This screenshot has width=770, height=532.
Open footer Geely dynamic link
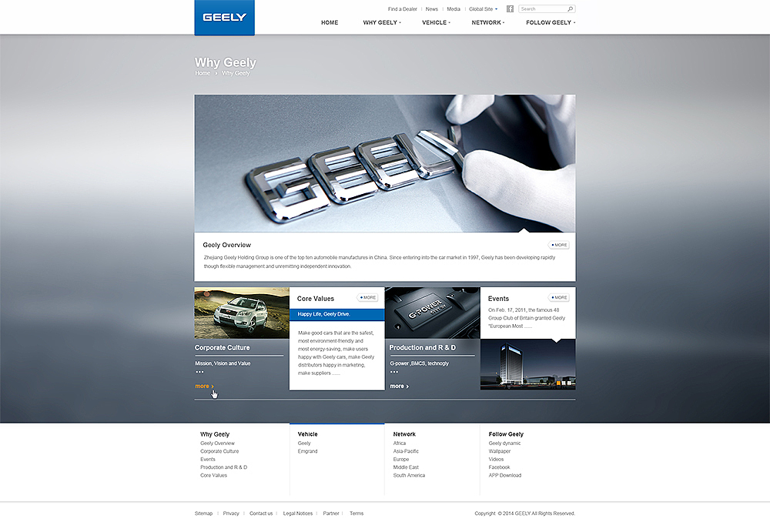point(504,443)
